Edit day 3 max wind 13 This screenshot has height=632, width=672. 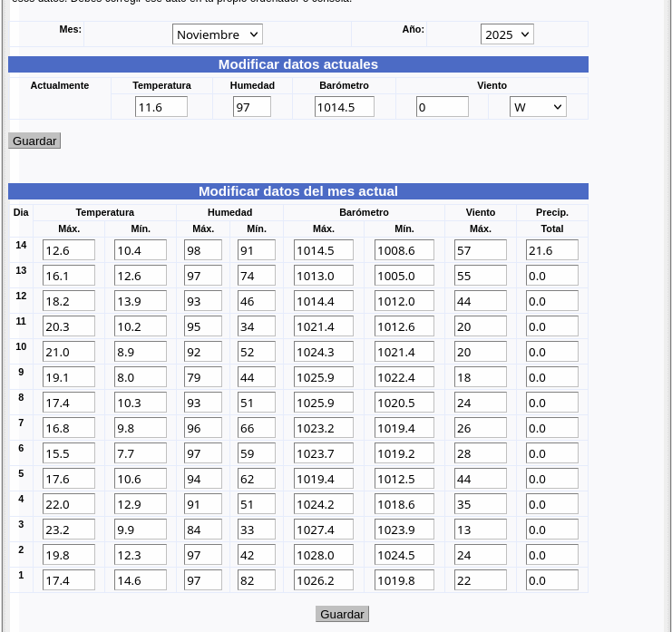[x=481, y=530]
